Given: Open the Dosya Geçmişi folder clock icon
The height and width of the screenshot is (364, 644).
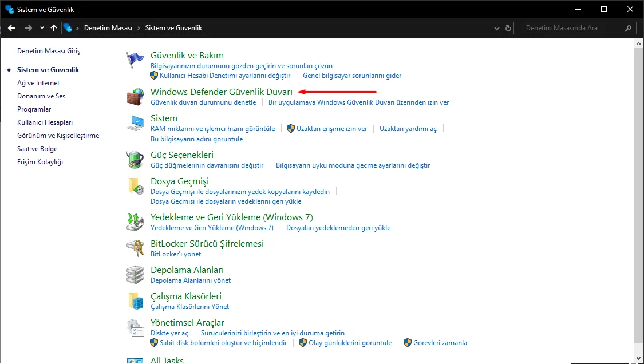Looking at the screenshot, I should click(136, 186).
